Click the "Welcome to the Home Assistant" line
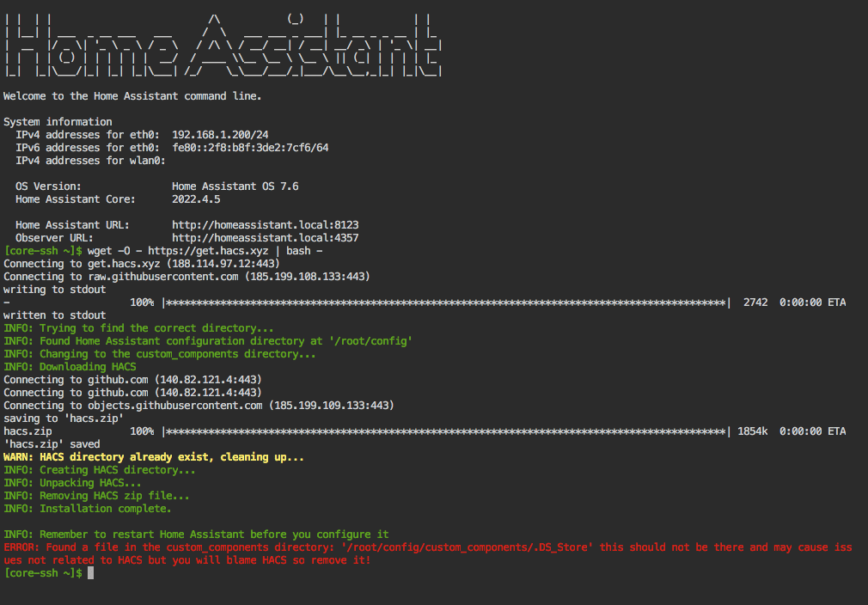Image resolution: width=868 pixels, height=605 pixels. (x=132, y=96)
